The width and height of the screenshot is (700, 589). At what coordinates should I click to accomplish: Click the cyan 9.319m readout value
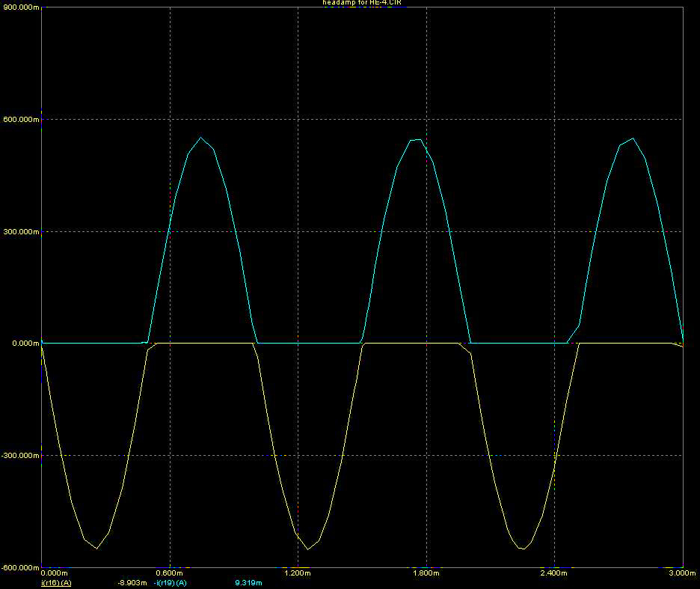point(248,582)
